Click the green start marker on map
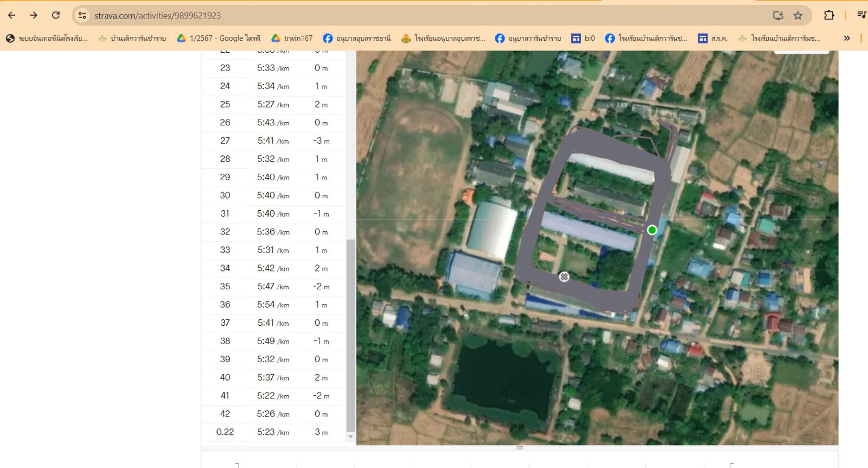868x468 pixels. (652, 230)
